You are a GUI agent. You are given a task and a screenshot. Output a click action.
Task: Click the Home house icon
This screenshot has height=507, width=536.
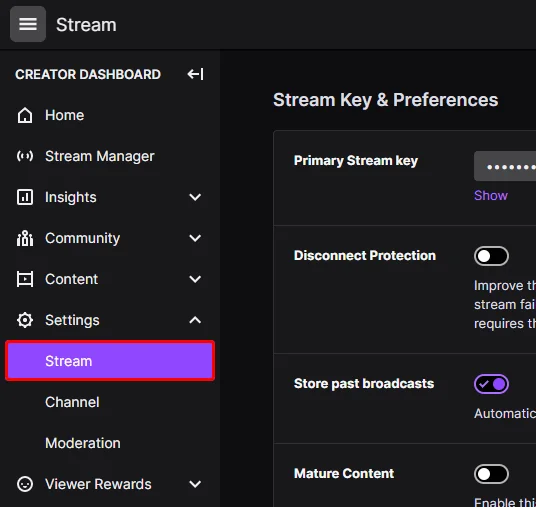pos(25,115)
